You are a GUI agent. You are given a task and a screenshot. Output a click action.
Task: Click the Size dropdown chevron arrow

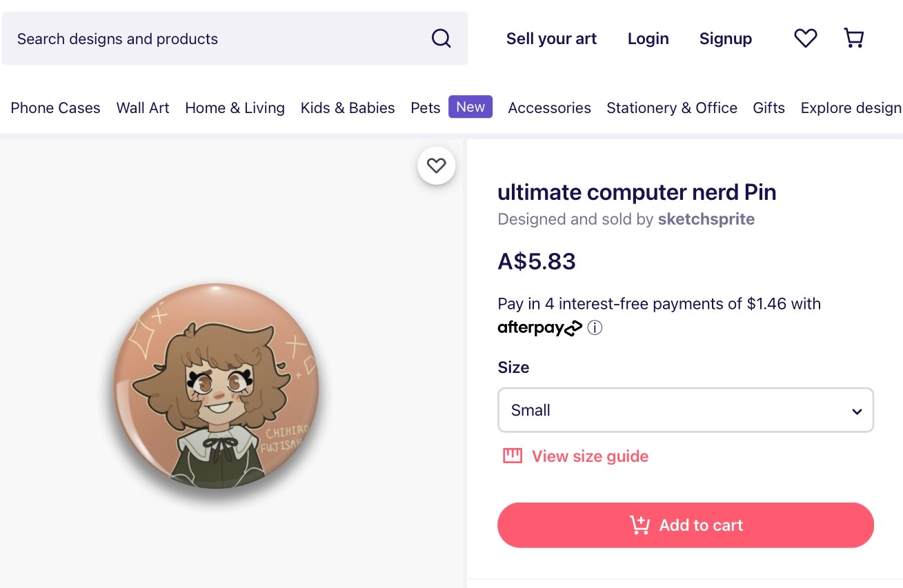pyautogui.click(x=857, y=412)
